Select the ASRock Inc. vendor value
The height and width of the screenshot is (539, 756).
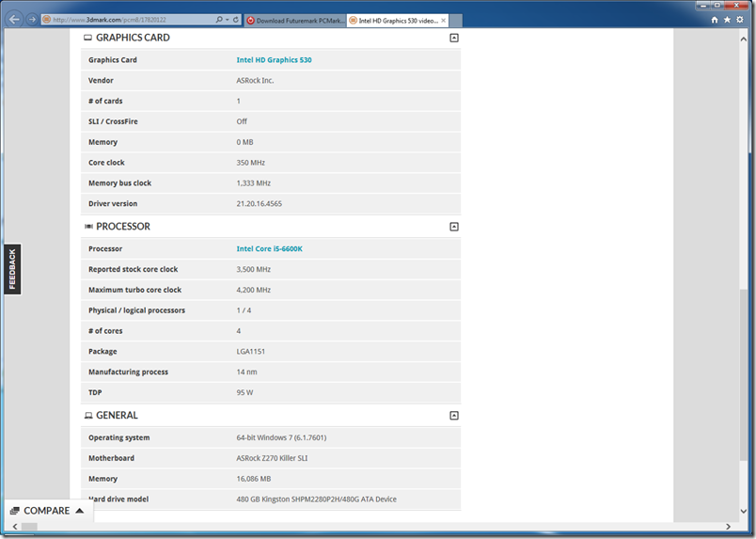255,81
